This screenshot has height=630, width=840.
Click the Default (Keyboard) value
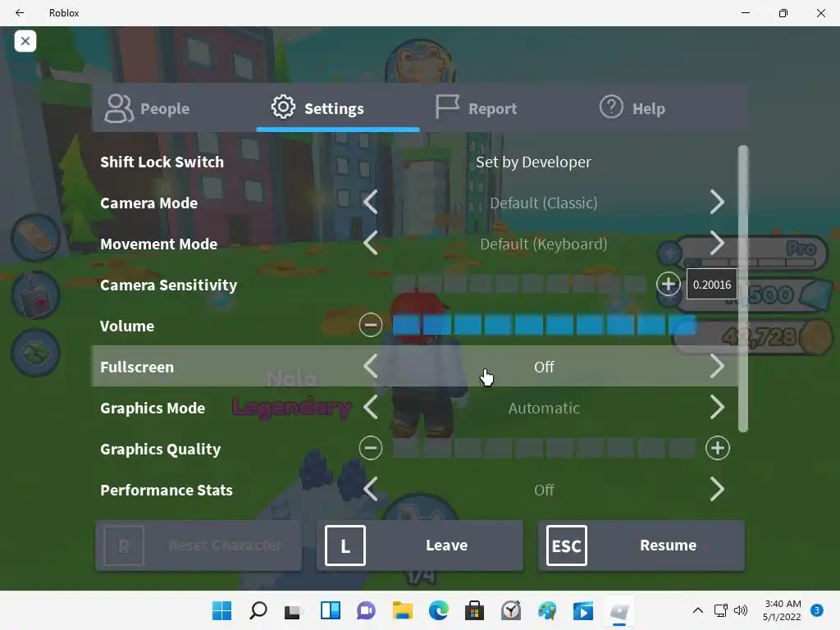point(544,244)
